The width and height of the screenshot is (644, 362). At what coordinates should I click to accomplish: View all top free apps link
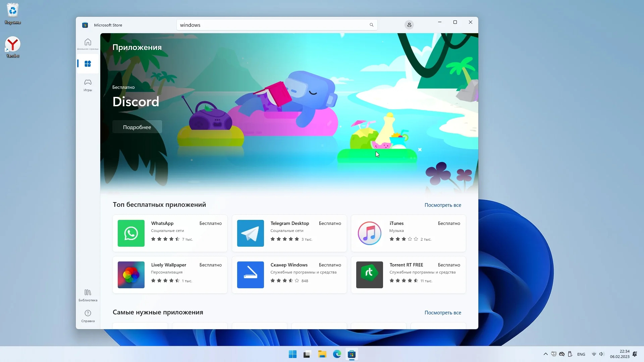point(442,205)
